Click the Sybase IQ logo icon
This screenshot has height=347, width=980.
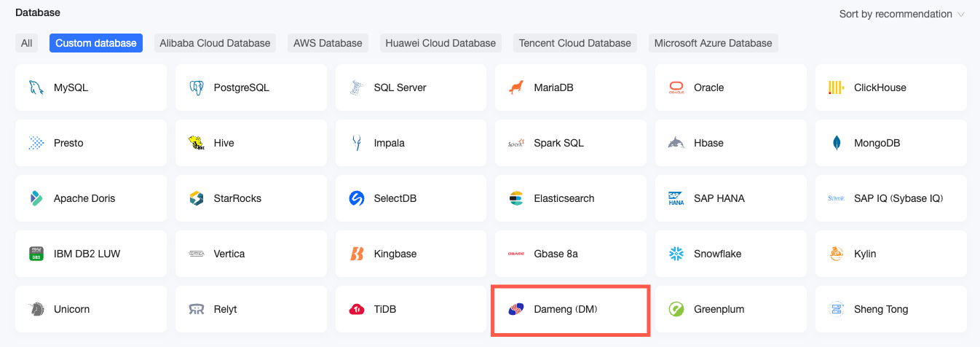point(837,198)
